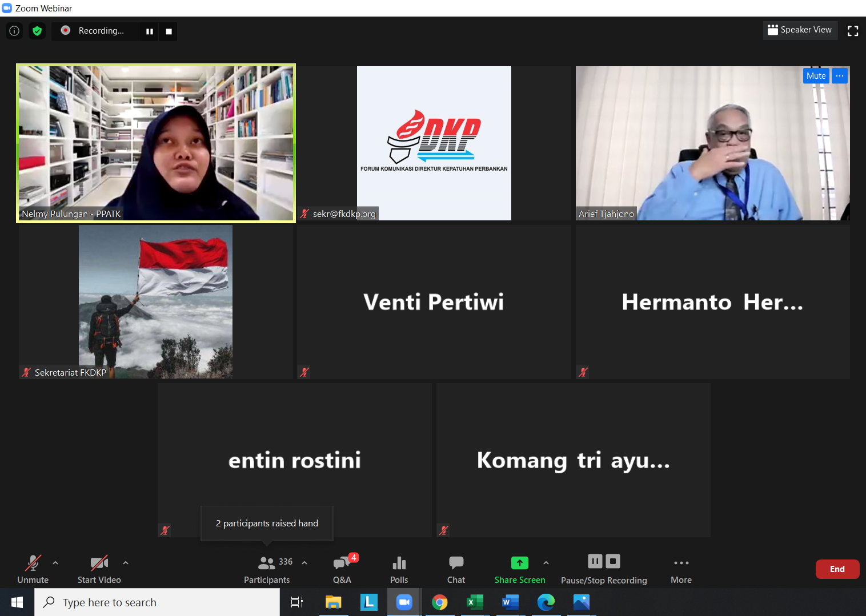Expand video options arrow beside Start Video
The height and width of the screenshot is (616, 866).
tap(126, 563)
